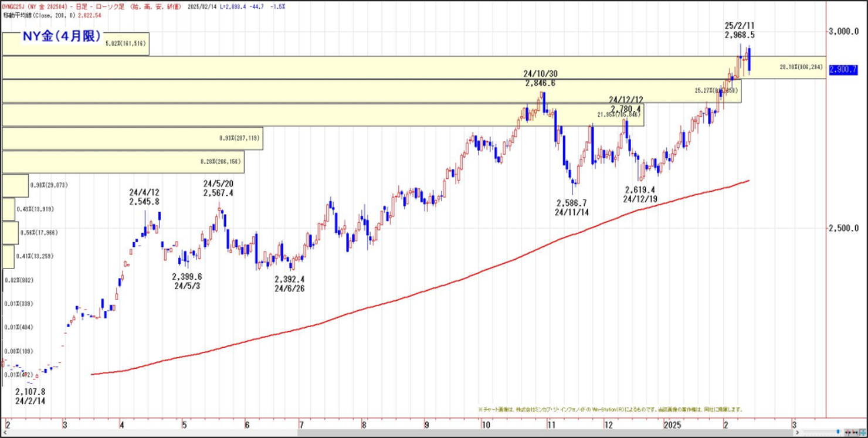This screenshot has height=438, width=868.
Task: Click the high label 2,846.6 dated 24/10/30
Action: [541, 79]
